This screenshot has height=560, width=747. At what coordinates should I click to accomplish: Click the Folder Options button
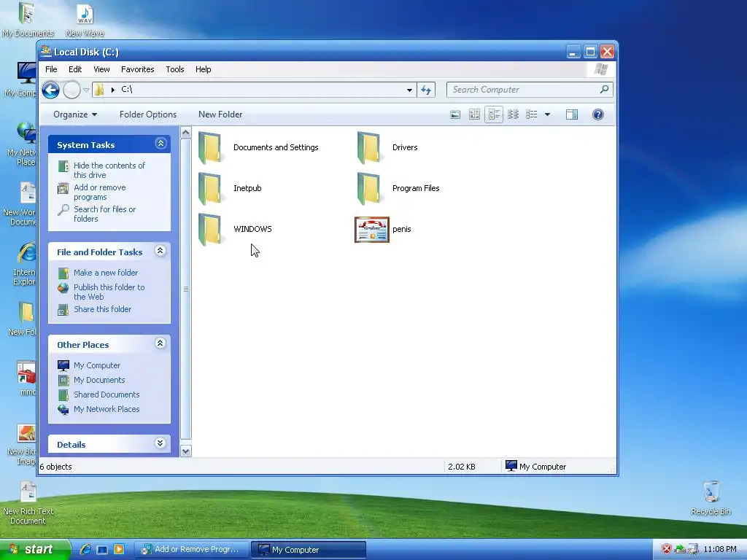coord(147,114)
